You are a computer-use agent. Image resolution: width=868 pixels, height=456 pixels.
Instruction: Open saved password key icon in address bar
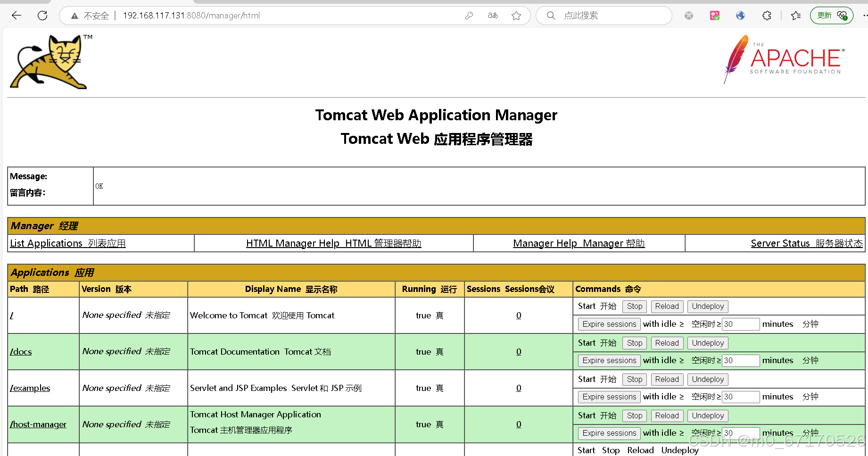pos(469,16)
